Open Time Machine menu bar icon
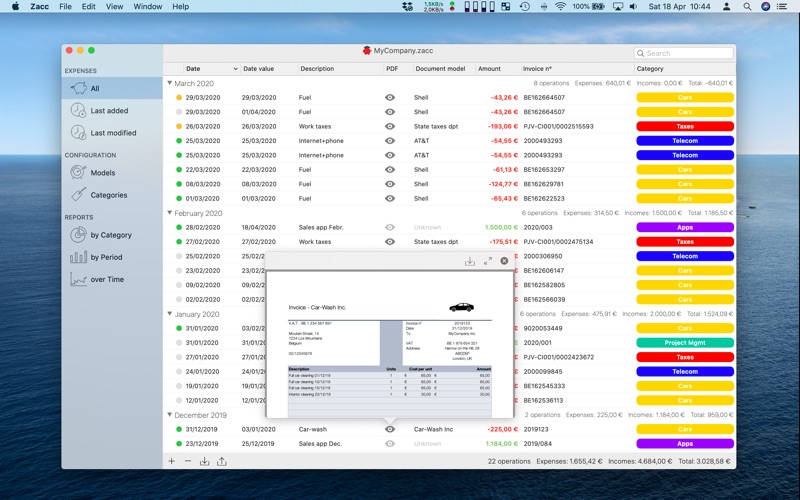 pyautogui.click(x=524, y=7)
